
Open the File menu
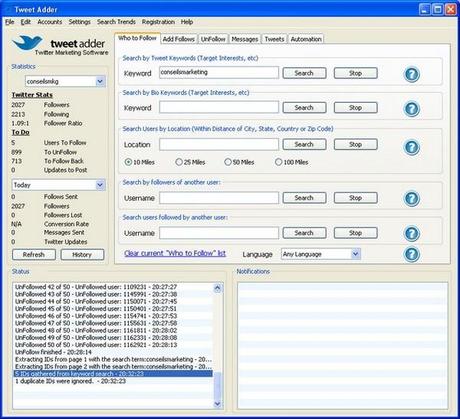[10, 22]
